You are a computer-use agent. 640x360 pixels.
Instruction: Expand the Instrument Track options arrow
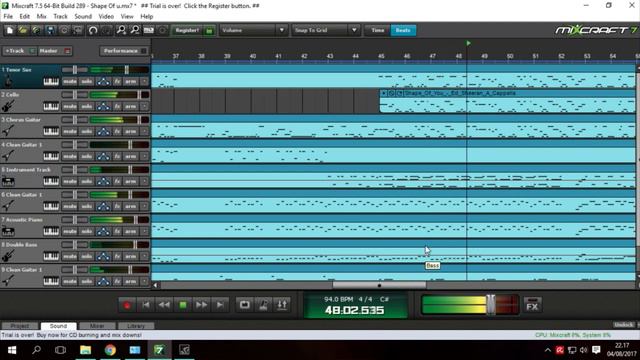[144, 181]
